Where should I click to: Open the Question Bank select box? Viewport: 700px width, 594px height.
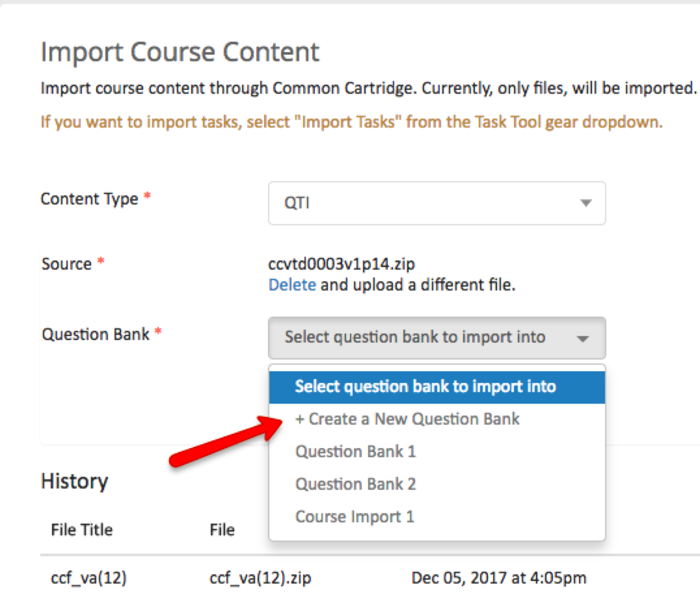click(x=437, y=338)
